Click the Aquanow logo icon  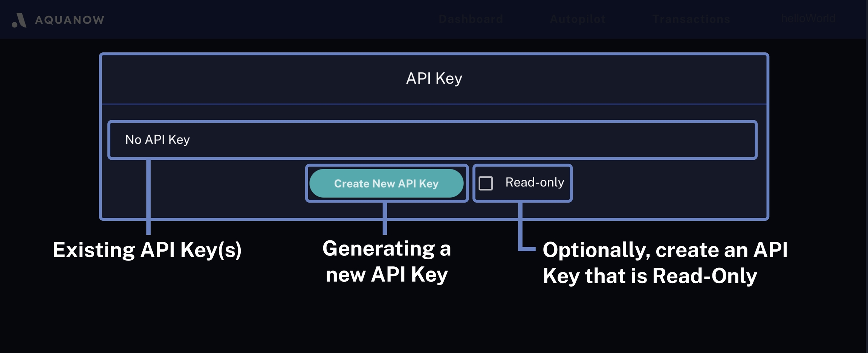click(19, 20)
